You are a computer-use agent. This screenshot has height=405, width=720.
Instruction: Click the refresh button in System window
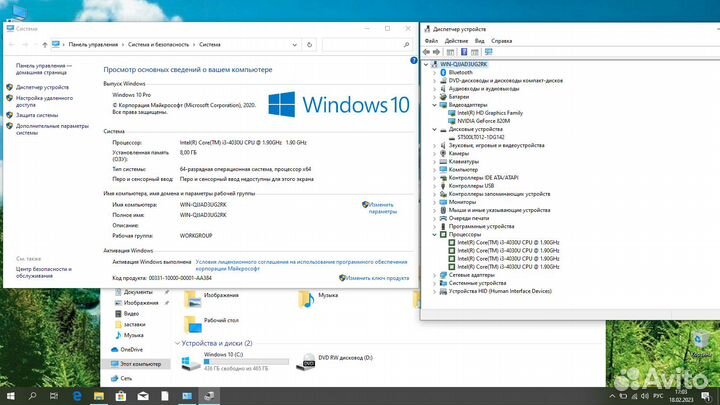[x=309, y=45]
